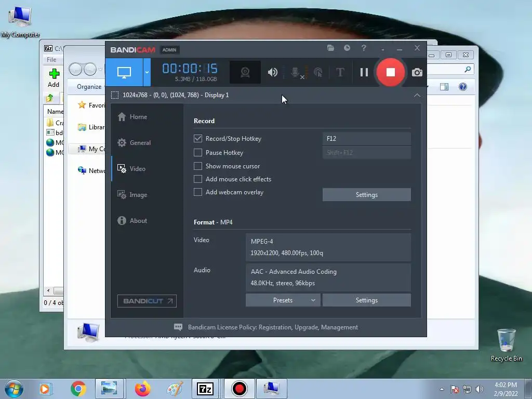This screenshot has height=399, width=532.
Task: Click the 7-Zip up folder icon
Action: click(x=50, y=98)
